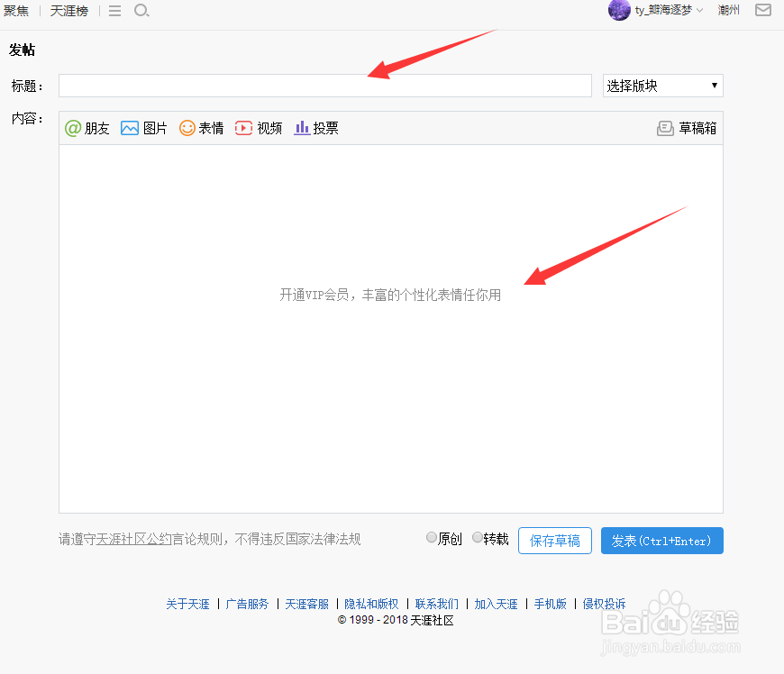Open the 侵权投诉 footer link
The image size is (784, 674).
pos(604,604)
